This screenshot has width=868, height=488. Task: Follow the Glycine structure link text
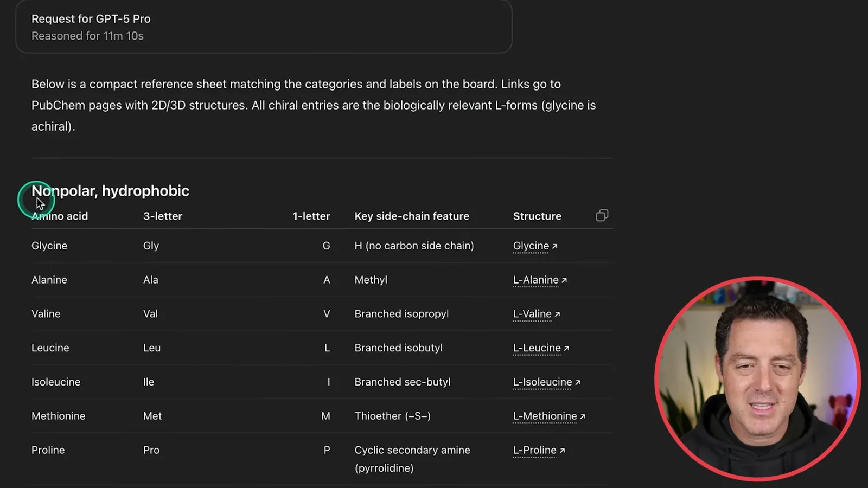pyautogui.click(x=531, y=246)
